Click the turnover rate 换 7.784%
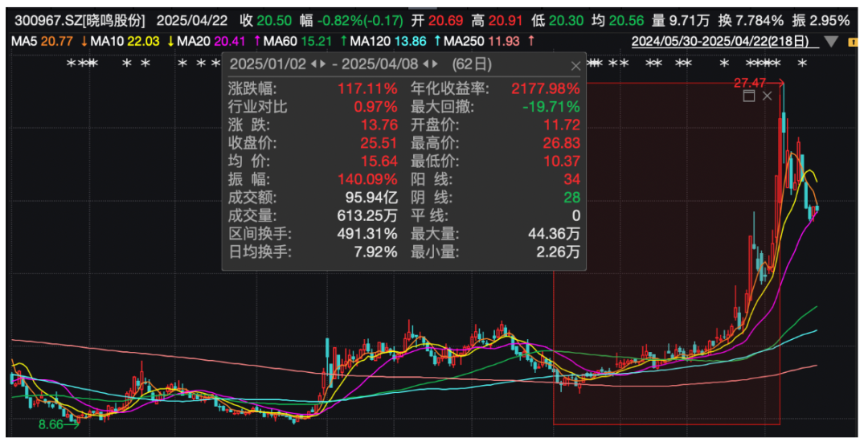The width and height of the screenshot is (868, 446). (751, 21)
